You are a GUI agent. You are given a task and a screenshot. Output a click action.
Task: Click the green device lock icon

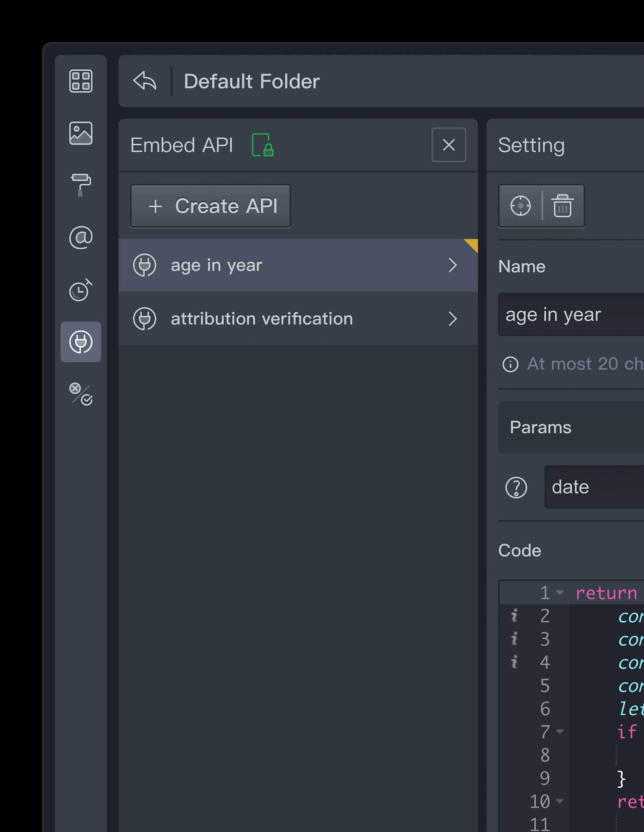click(263, 145)
